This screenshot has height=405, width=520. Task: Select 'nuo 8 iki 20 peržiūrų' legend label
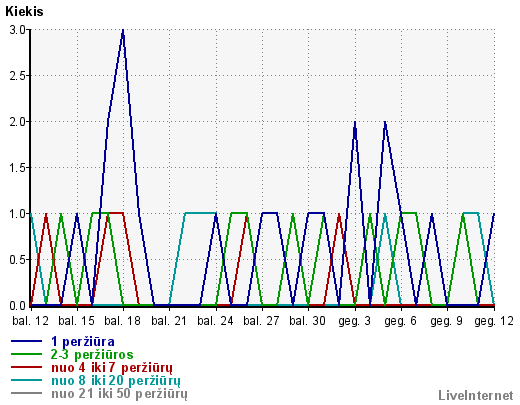pos(116,381)
